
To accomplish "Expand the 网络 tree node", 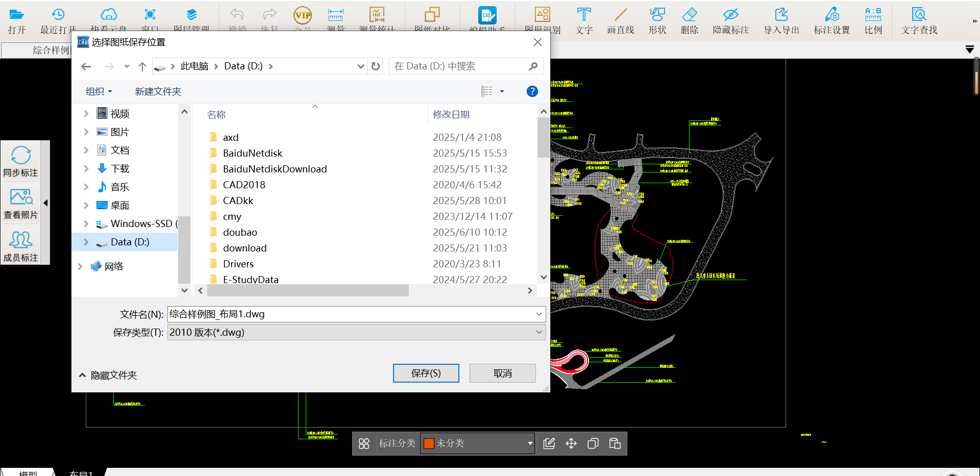I will coord(80,266).
